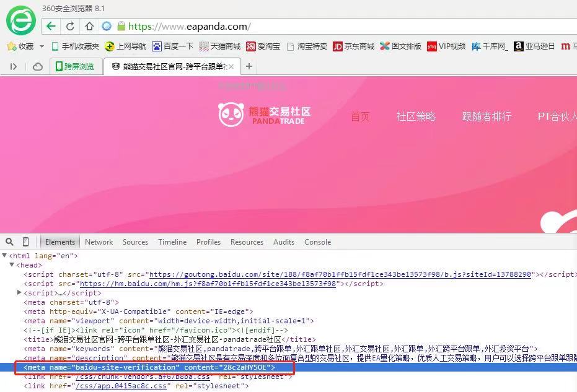The width and height of the screenshot is (577, 392).
Task: Switch to the Sources DevTools tab
Action: click(x=135, y=242)
